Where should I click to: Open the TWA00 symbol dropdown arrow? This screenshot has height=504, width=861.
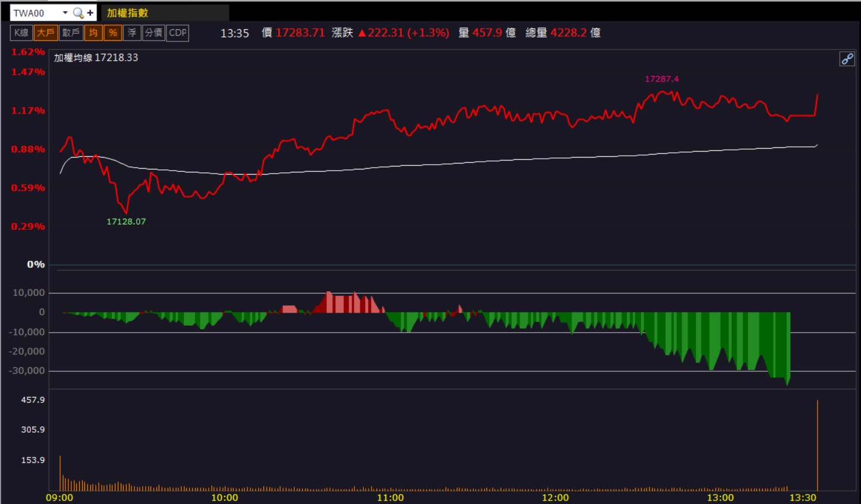pyautogui.click(x=65, y=12)
